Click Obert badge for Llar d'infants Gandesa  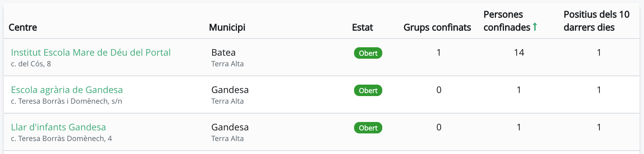click(x=368, y=128)
